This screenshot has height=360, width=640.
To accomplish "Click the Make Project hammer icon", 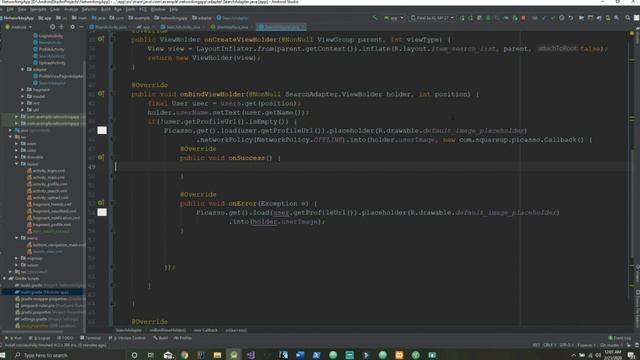I will click(375, 18).
